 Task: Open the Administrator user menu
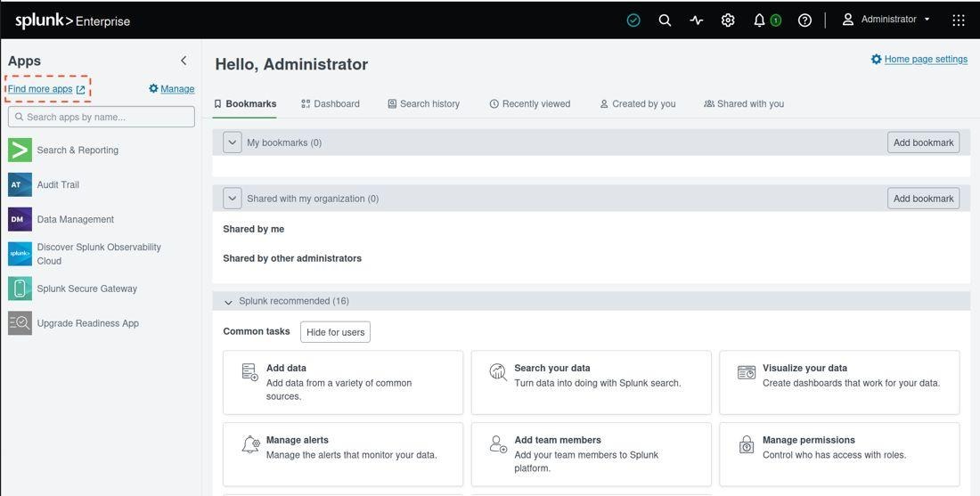point(886,20)
